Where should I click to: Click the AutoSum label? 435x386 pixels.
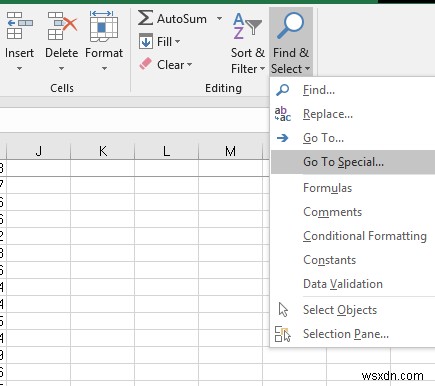(182, 19)
